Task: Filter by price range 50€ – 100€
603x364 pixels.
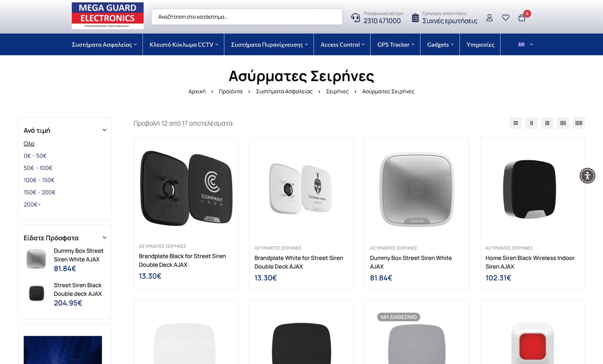Action: tap(38, 168)
